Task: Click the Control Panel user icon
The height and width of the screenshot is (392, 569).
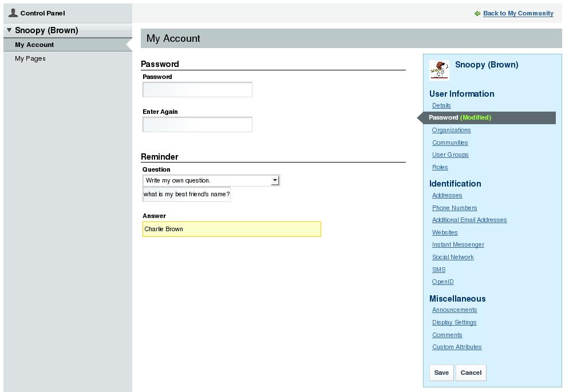Action: click(13, 13)
